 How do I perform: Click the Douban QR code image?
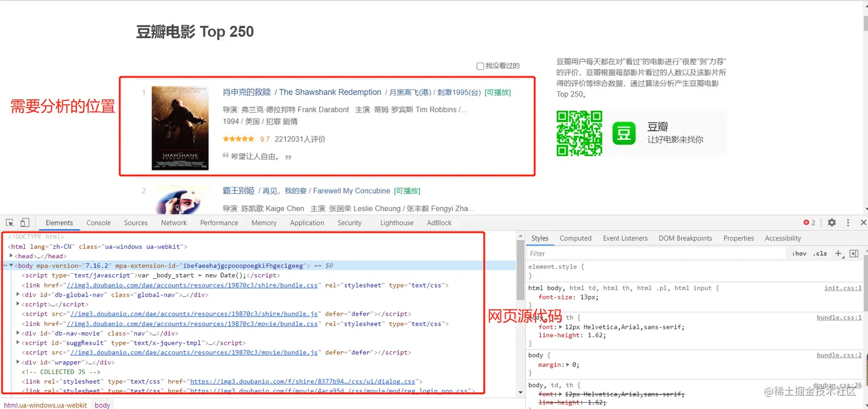[580, 133]
